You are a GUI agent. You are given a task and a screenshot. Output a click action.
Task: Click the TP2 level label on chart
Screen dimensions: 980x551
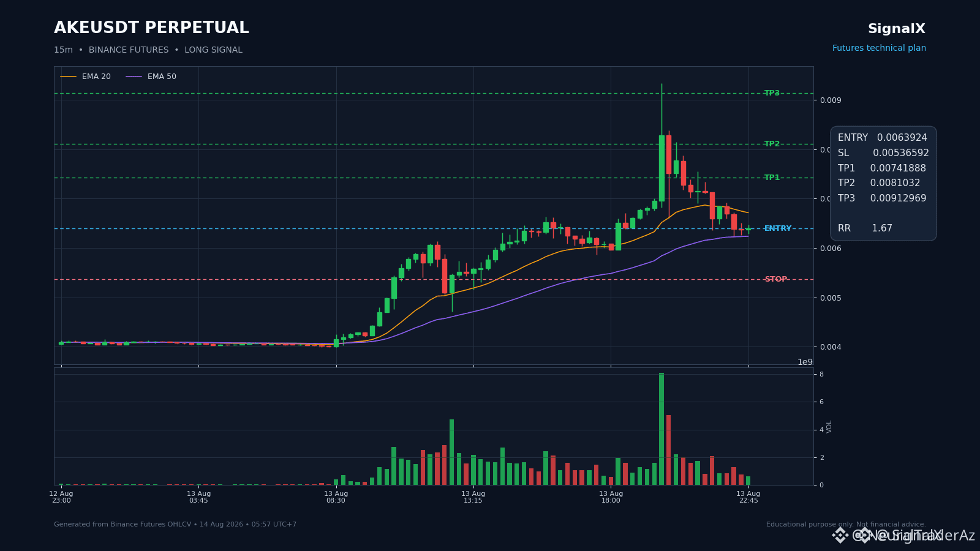[772, 144]
